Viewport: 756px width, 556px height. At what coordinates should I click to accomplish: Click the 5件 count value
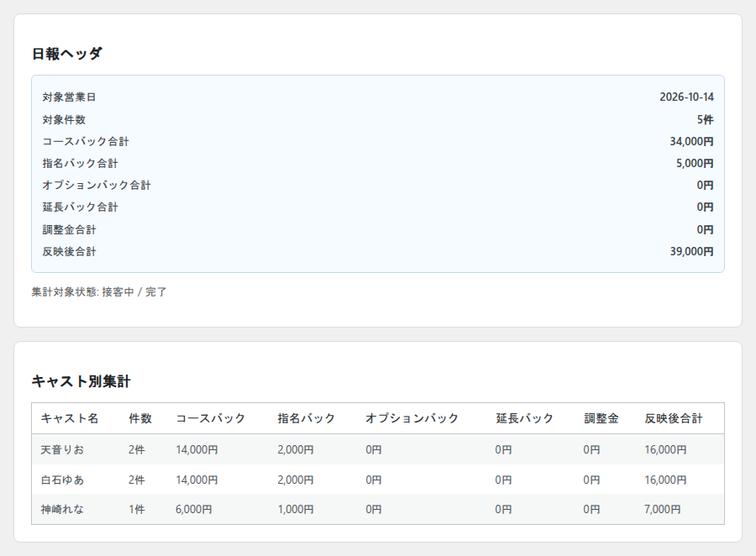(706, 119)
